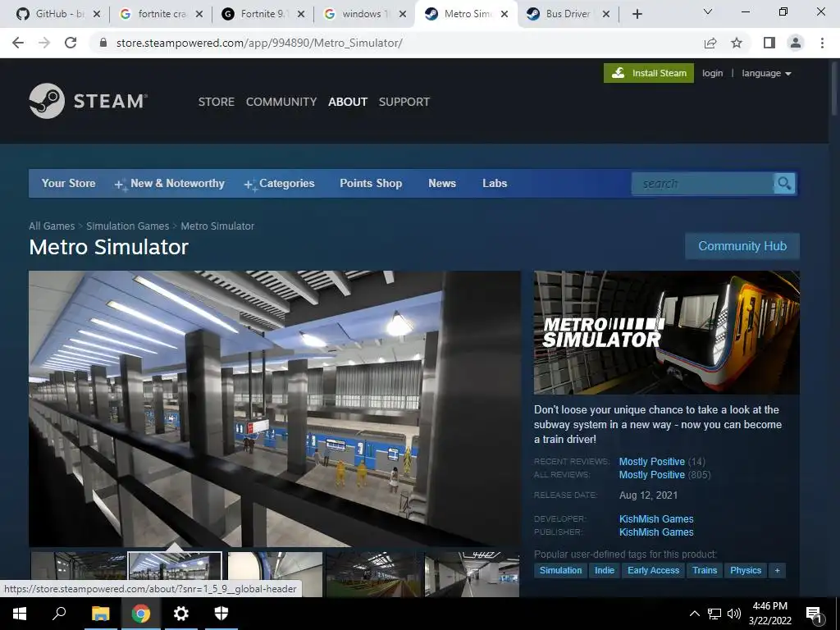Open the News section
The width and height of the screenshot is (840, 630).
tap(442, 183)
